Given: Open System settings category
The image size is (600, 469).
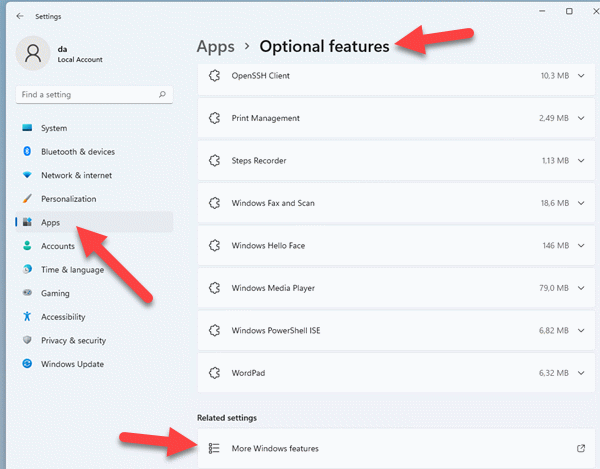Looking at the screenshot, I should coord(94,128).
